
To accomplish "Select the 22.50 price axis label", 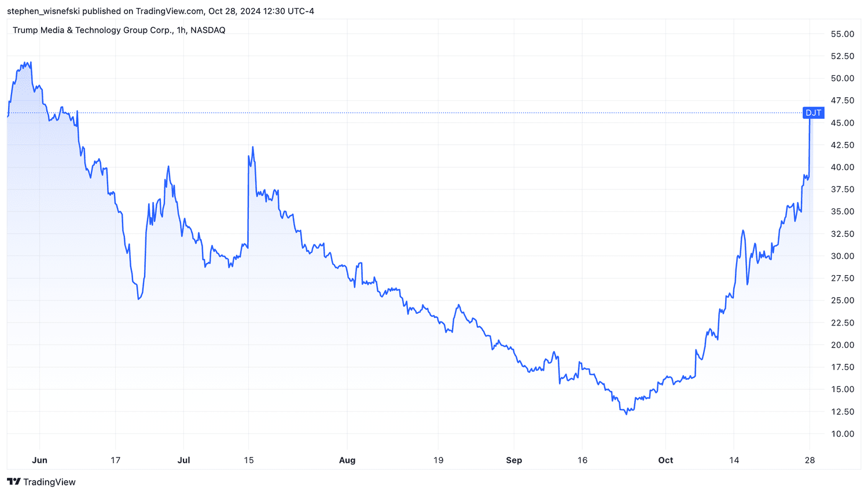I will tap(843, 323).
